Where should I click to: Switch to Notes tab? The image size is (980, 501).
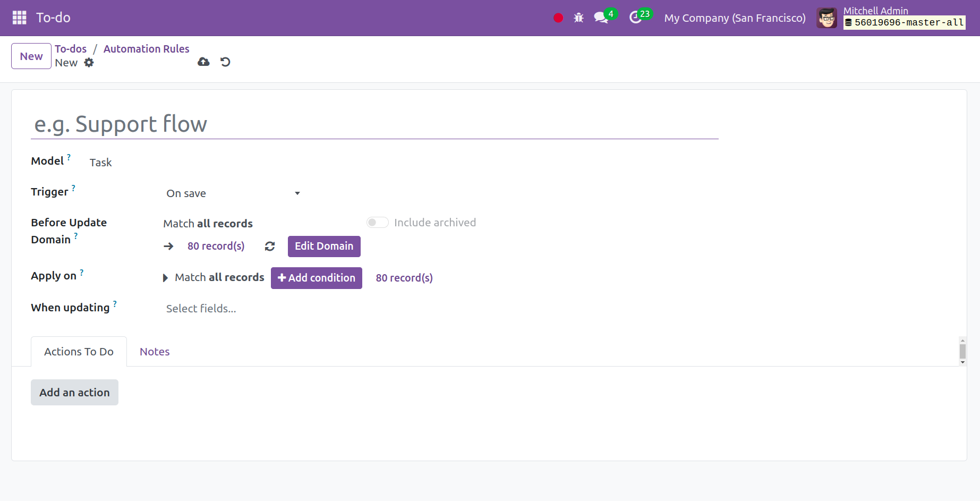155,352
